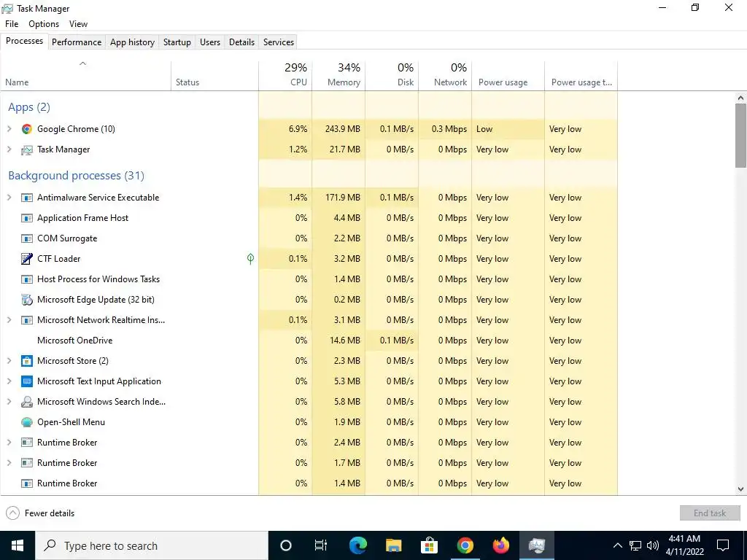Switch to the Details tab
The height and width of the screenshot is (560, 747).
pyautogui.click(x=242, y=42)
